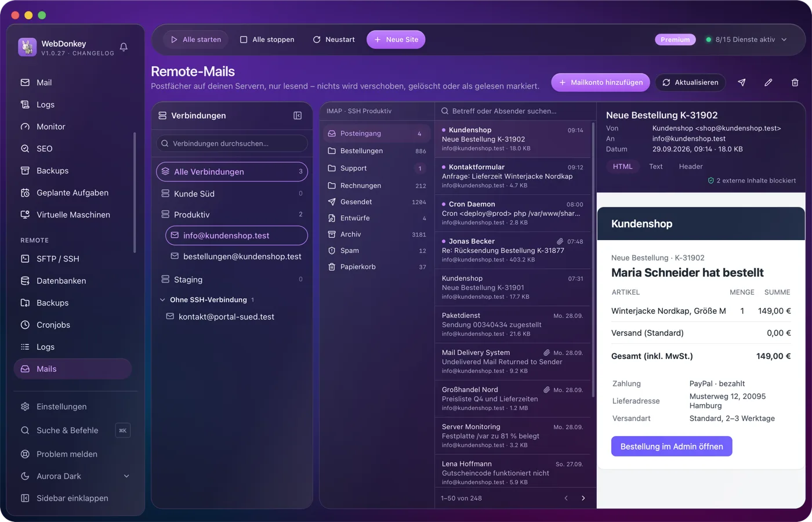This screenshot has height=522, width=812.
Task: Open the Papierkorb folder
Action: (x=377, y=267)
